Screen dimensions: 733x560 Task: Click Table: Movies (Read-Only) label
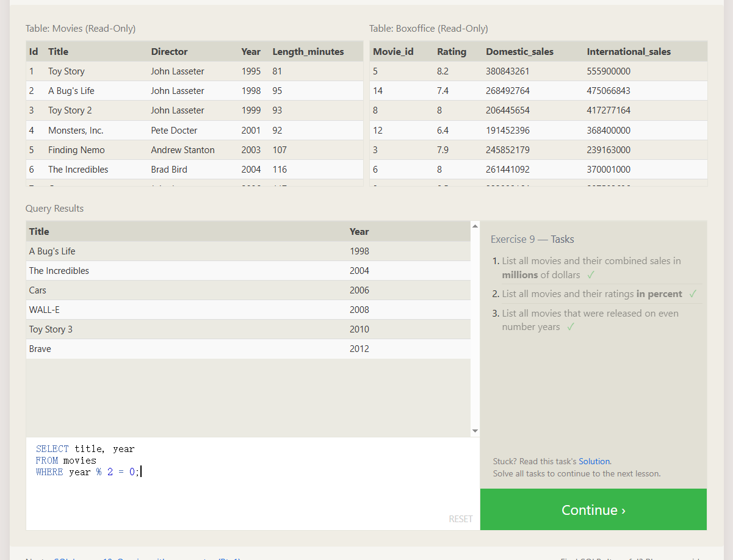click(x=81, y=29)
